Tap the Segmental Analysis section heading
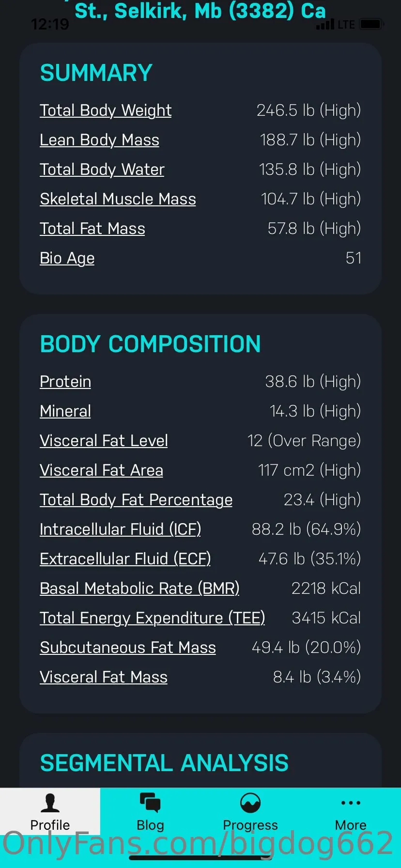 click(x=164, y=763)
